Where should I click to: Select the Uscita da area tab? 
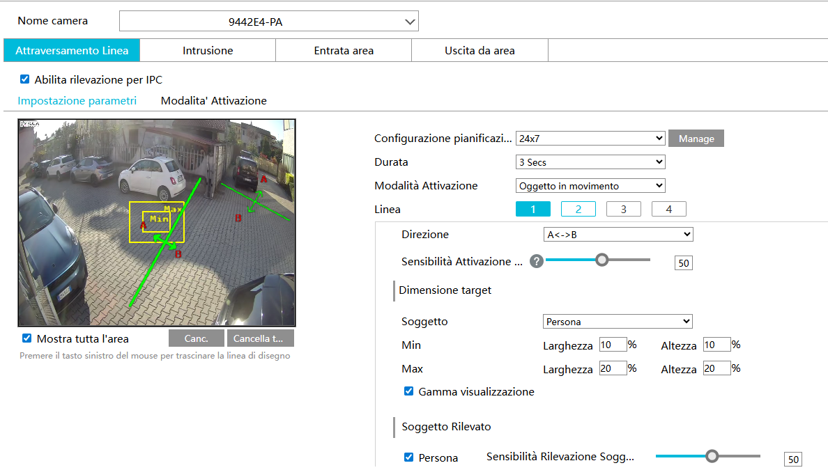pos(480,51)
